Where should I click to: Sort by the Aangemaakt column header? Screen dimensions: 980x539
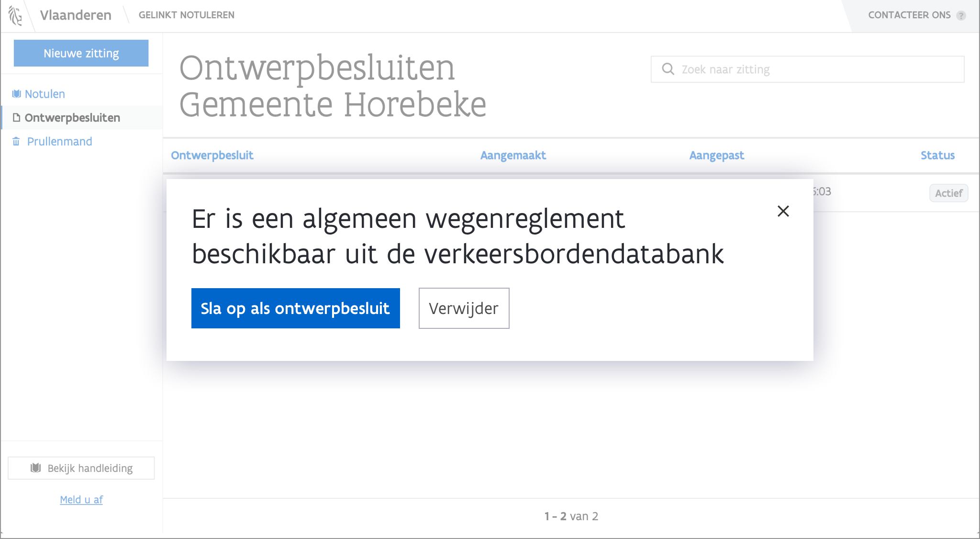pos(513,155)
